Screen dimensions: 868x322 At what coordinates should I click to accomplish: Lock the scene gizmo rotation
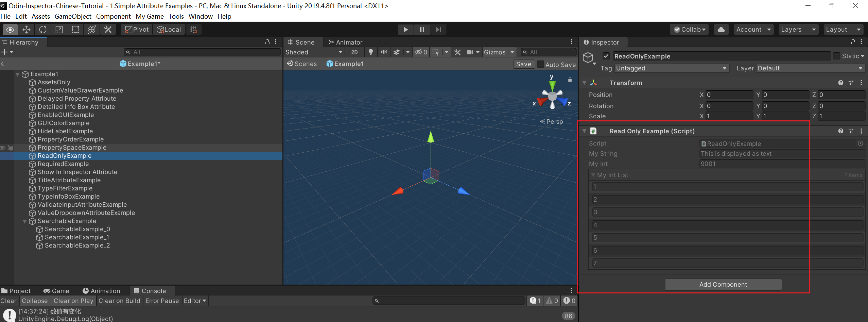click(x=570, y=80)
